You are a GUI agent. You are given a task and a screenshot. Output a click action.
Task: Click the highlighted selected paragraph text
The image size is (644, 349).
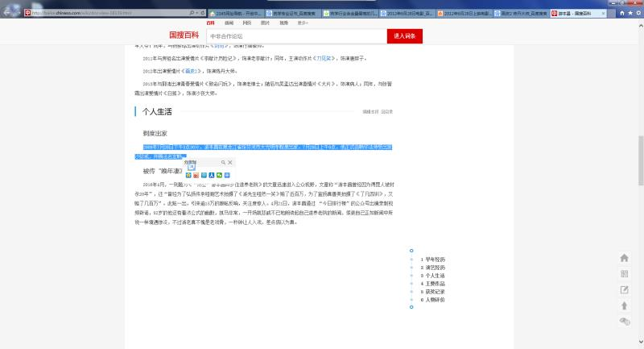pyautogui.click(x=263, y=152)
